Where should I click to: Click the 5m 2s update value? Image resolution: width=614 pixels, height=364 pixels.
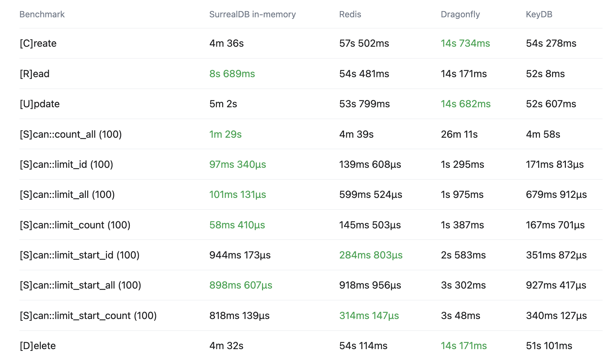coord(223,104)
